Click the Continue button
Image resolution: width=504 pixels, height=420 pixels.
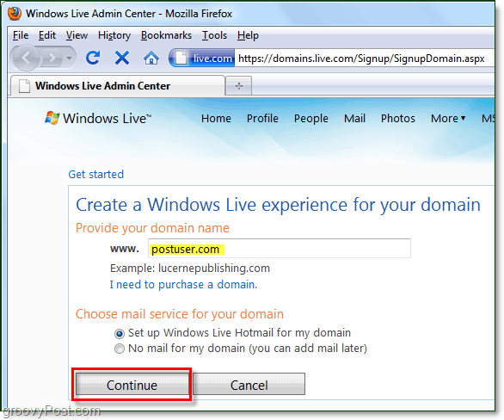(132, 385)
